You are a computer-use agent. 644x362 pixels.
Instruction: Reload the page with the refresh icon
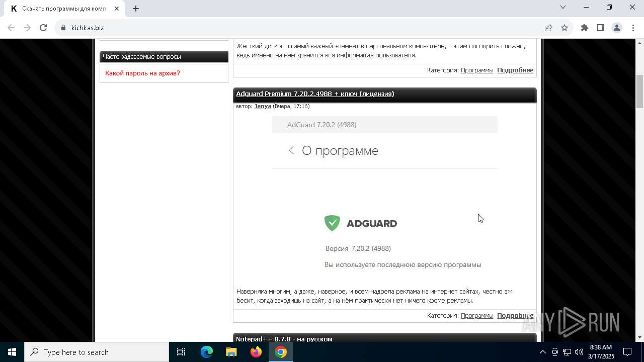43,28
